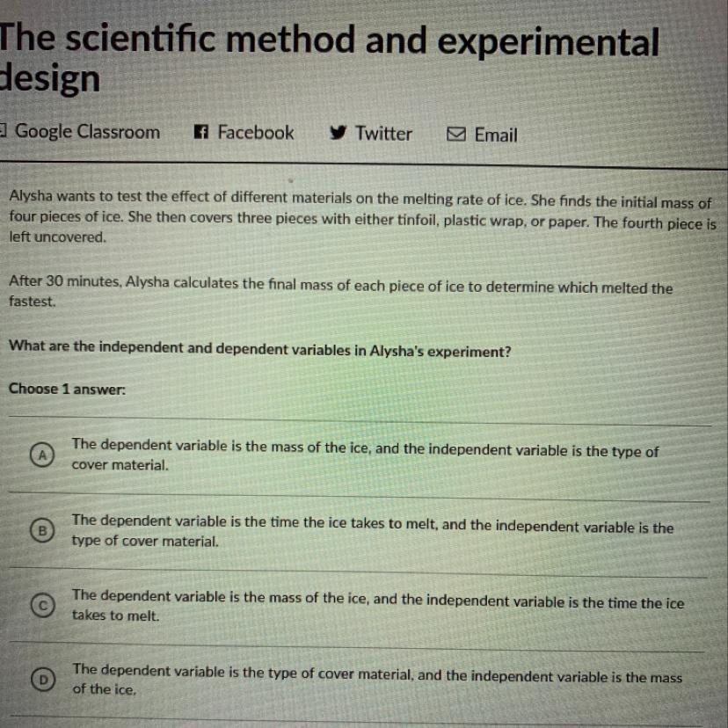Viewport: 728px width, 728px height.
Task: Choose radio button C
Action: [x=39, y=604]
